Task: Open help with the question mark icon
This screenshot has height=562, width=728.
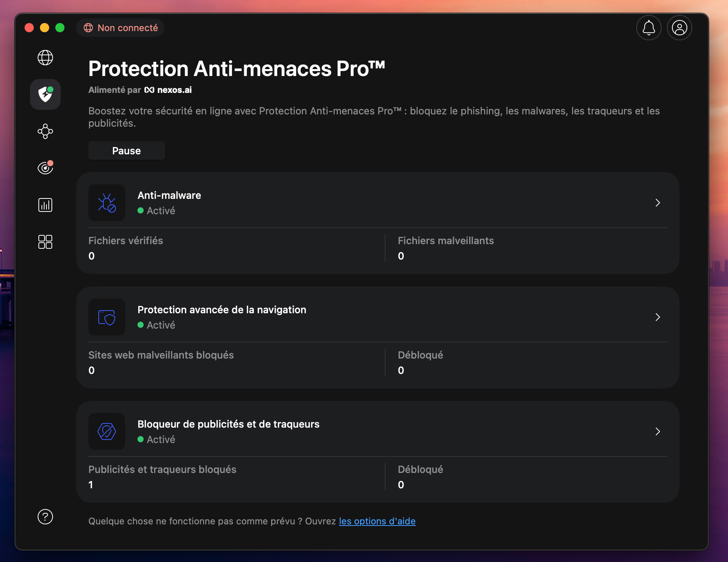Action: [45, 517]
